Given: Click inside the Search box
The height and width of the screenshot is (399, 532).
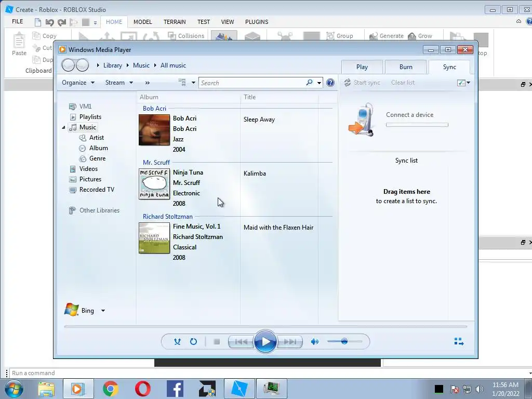Looking at the screenshot, I should pyautogui.click(x=253, y=83).
